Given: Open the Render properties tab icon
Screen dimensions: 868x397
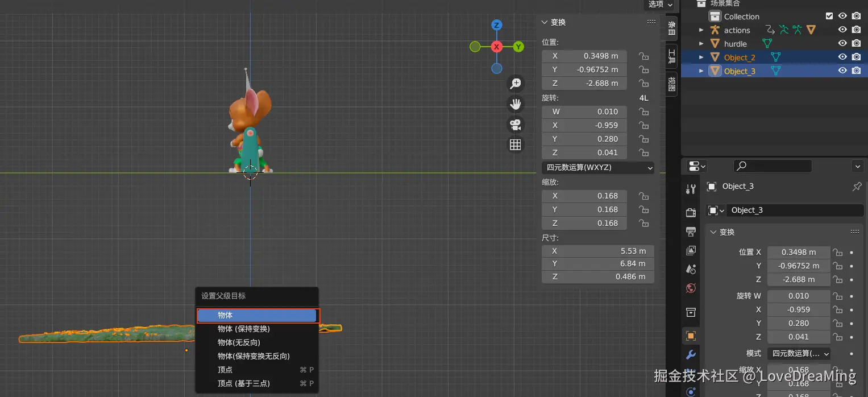Looking at the screenshot, I should click(691, 213).
